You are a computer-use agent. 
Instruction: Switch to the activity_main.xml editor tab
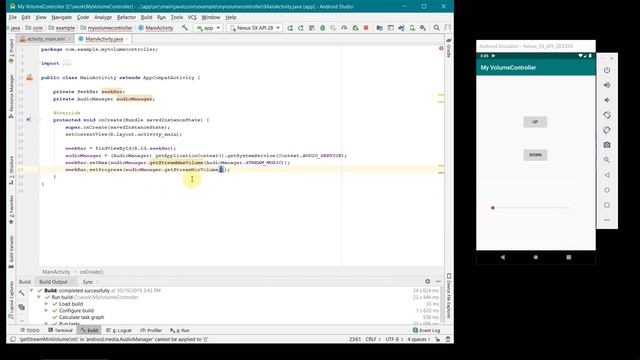point(46,39)
